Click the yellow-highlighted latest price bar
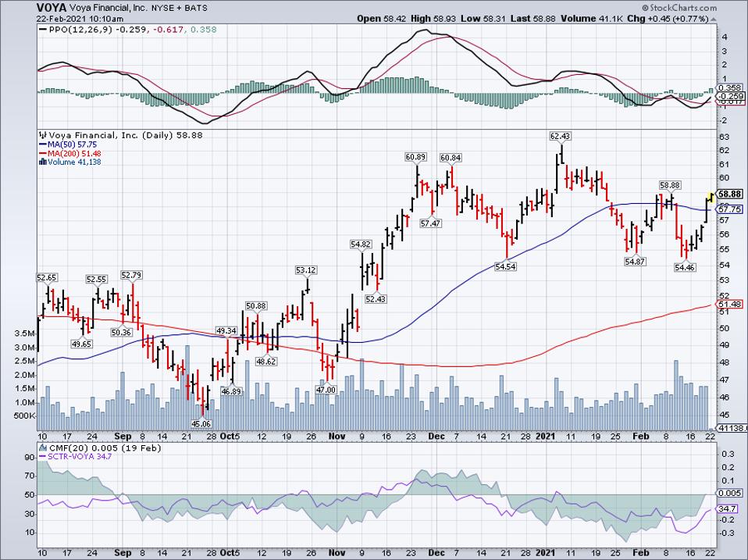Viewport: 748px width, 560px height. tap(711, 196)
